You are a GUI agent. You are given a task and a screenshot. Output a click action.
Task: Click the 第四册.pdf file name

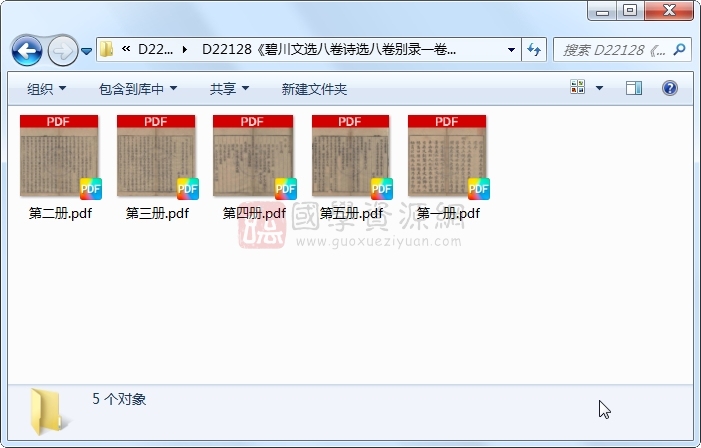(x=254, y=213)
